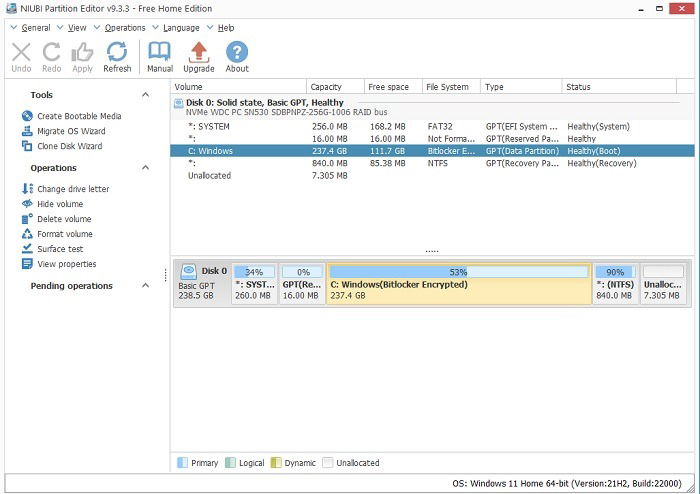Click the Format volume icon

27,234
